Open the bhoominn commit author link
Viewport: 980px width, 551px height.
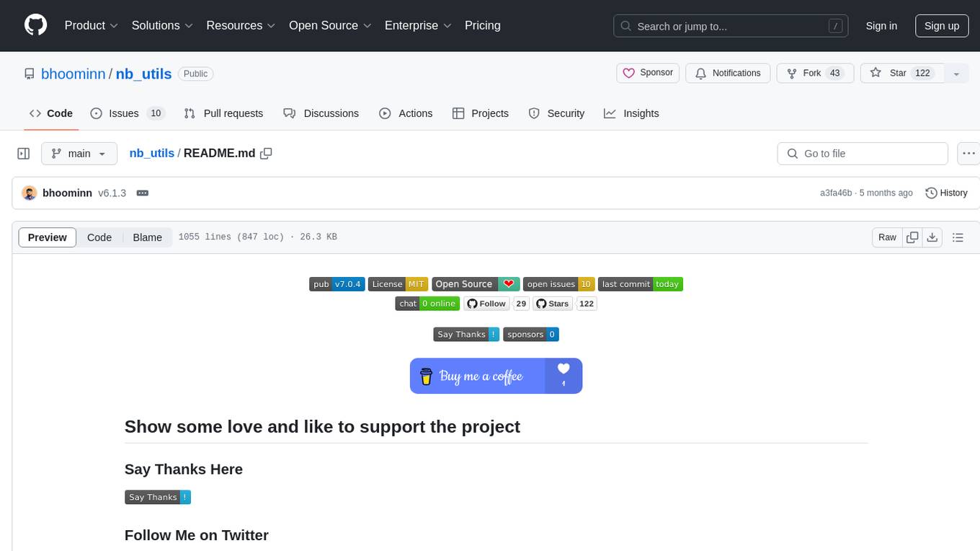click(x=68, y=193)
